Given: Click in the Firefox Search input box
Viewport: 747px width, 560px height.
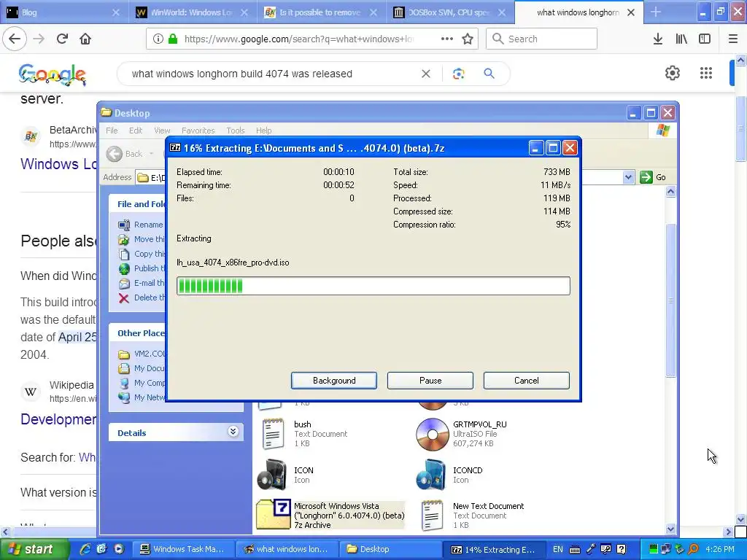Looking at the screenshot, I should click(542, 39).
